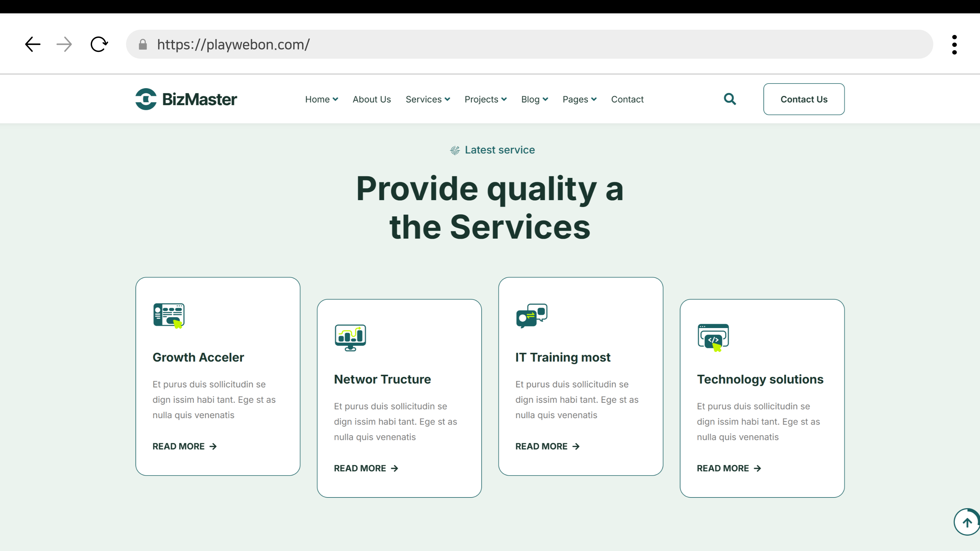
Task: Click the arrow next to Growth Acceler READ MORE
Action: [213, 447]
